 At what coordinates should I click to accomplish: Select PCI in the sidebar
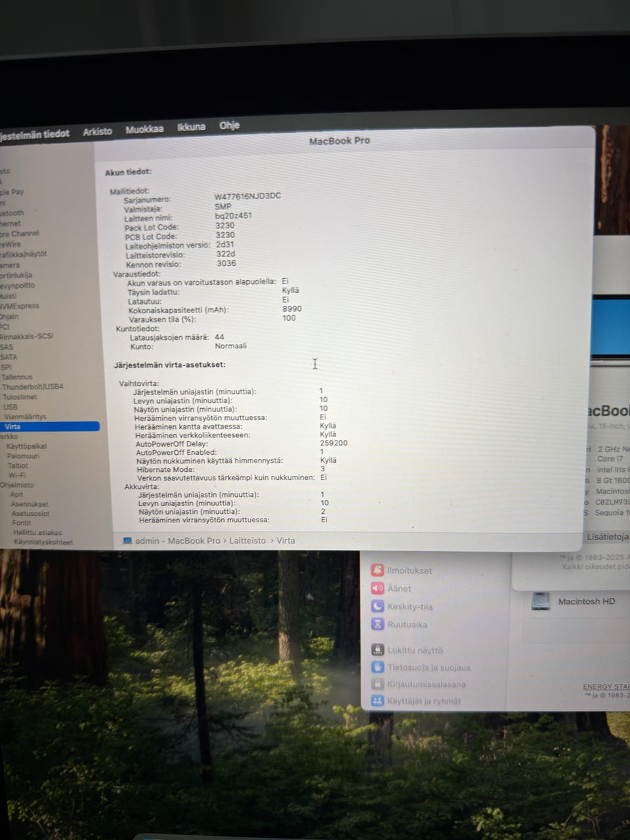pos(5,327)
